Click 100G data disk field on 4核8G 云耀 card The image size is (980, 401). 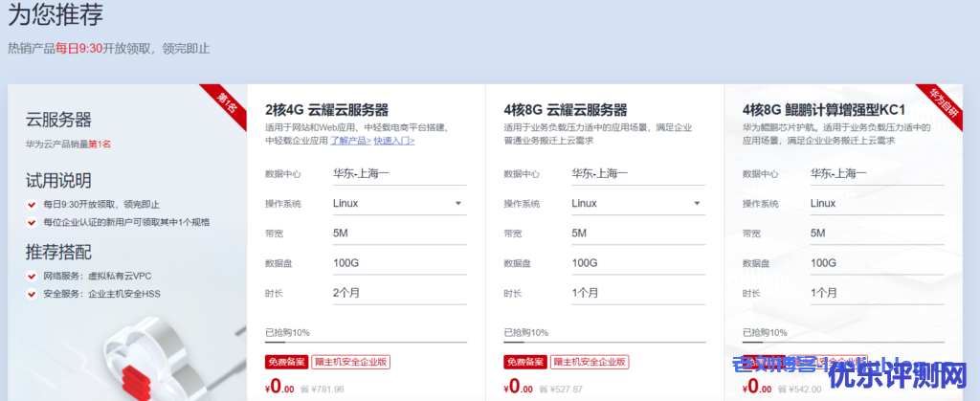point(637,262)
